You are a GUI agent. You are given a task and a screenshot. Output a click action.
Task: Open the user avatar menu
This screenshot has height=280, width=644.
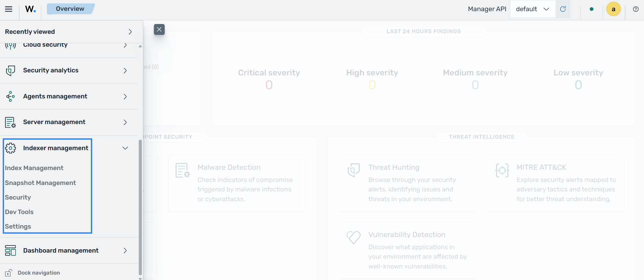click(x=614, y=9)
